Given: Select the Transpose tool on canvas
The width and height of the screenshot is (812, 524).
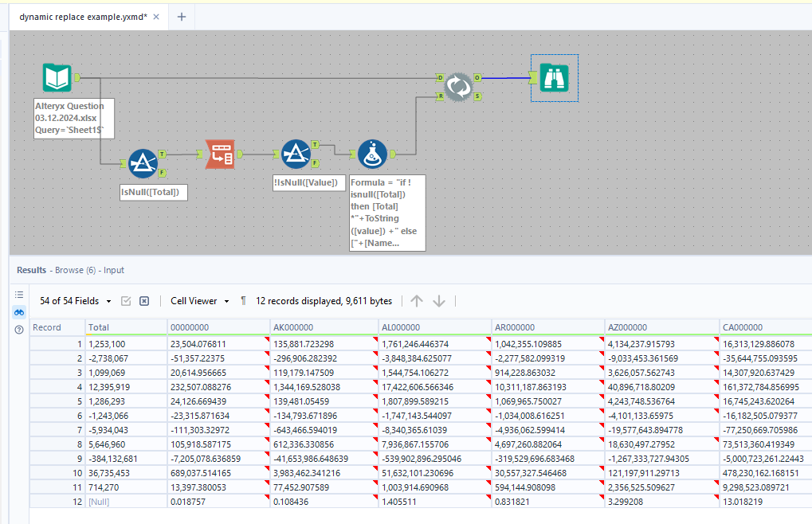Looking at the screenshot, I should tap(219, 154).
